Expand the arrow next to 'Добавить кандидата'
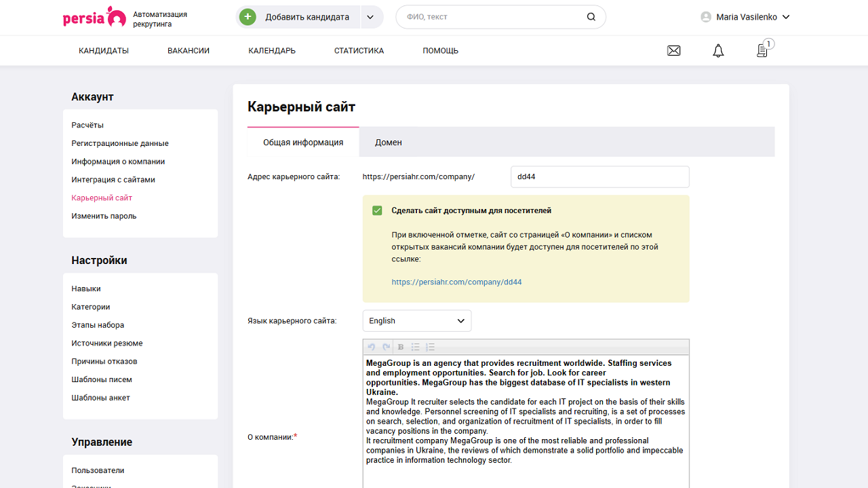The width and height of the screenshot is (868, 488). pos(370,16)
